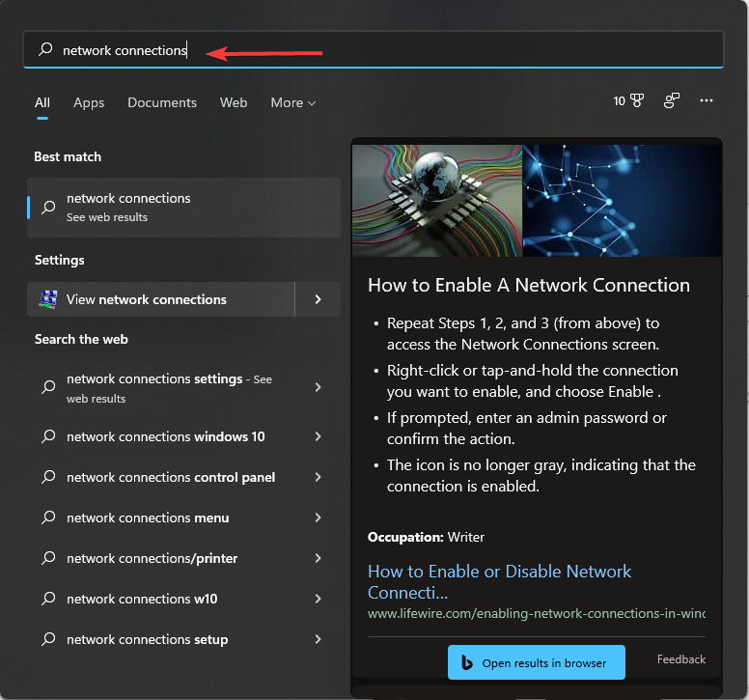Switch to the Documents tab
749x700 pixels.
162,102
